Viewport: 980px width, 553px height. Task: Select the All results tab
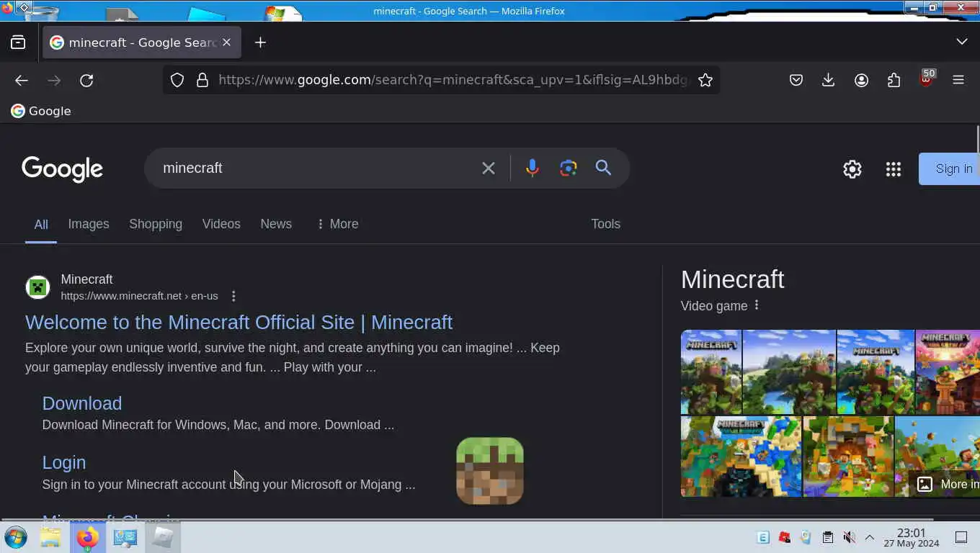point(41,225)
